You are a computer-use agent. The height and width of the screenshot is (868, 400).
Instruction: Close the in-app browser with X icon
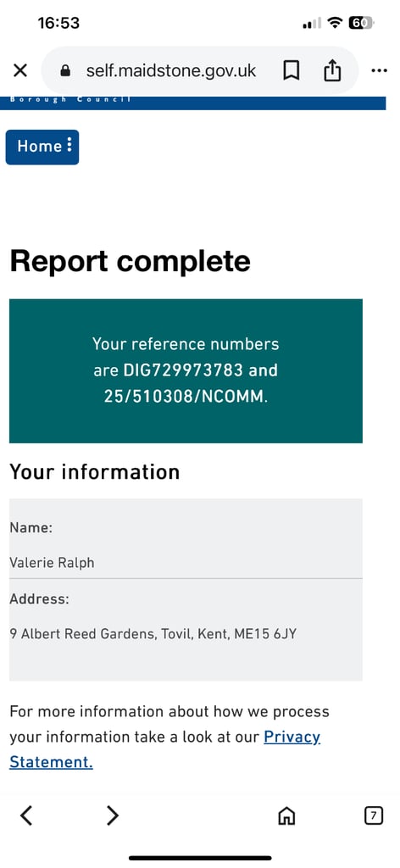(20, 70)
